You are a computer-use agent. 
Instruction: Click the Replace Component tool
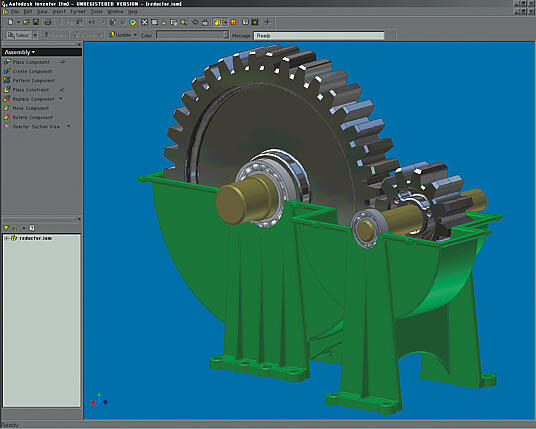pos(29,99)
